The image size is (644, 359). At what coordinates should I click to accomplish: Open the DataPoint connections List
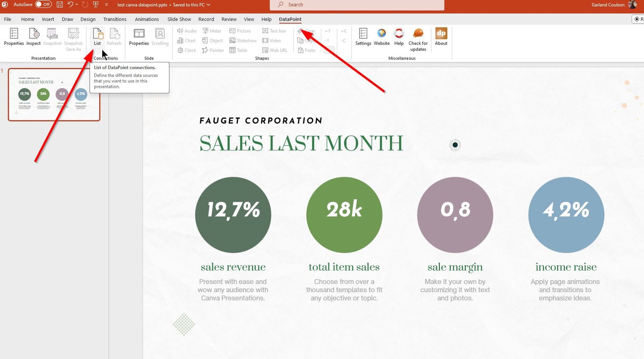click(x=97, y=37)
